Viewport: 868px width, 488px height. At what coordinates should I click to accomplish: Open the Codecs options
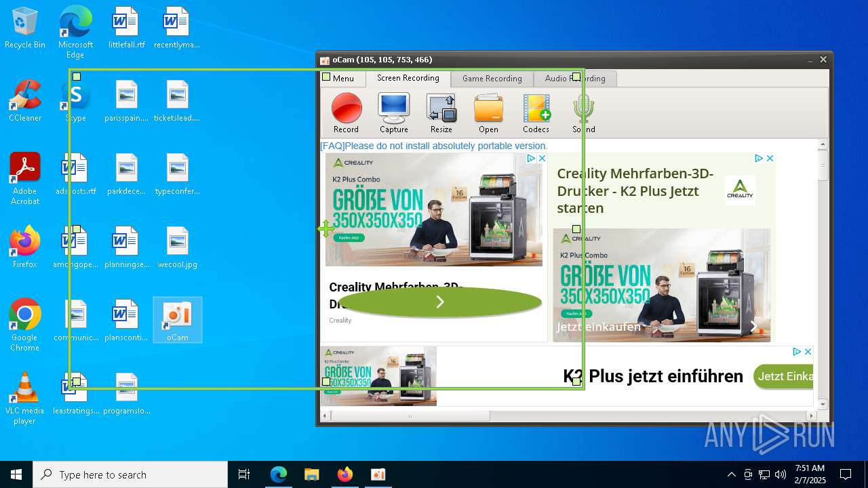[536, 113]
